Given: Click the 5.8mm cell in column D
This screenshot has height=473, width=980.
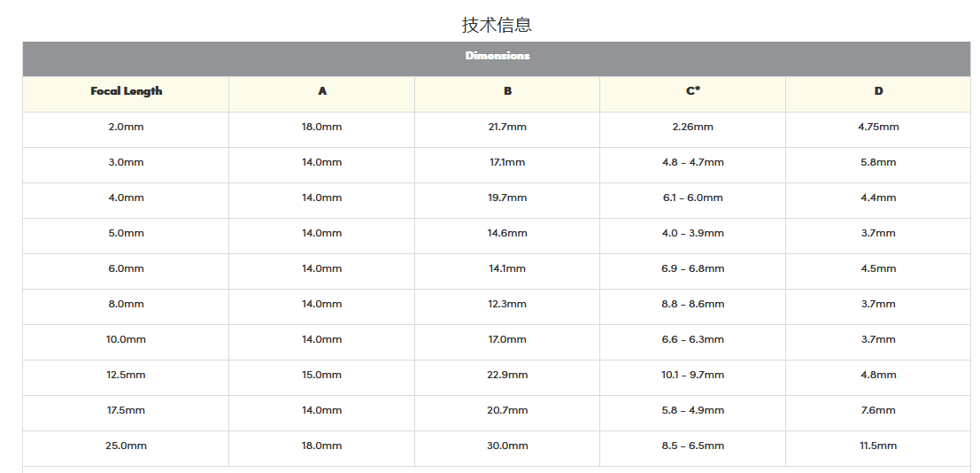Looking at the screenshot, I should (x=878, y=162).
